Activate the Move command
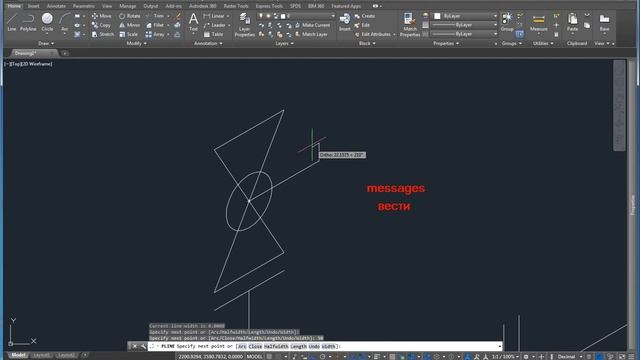The image size is (640, 360). tap(102, 16)
